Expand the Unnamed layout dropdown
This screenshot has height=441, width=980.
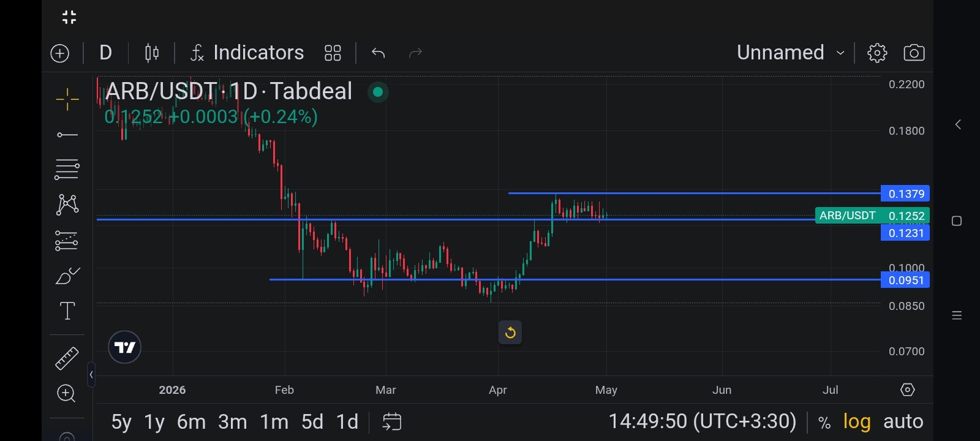point(791,53)
